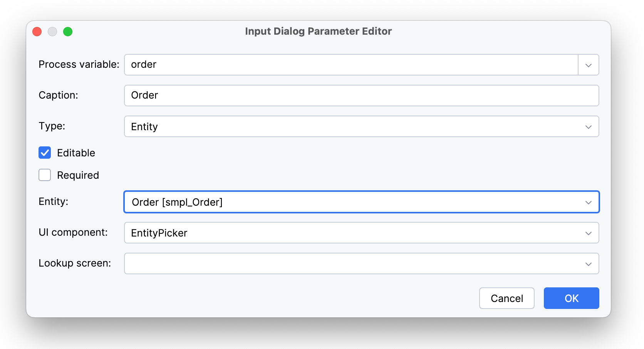644x349 pixels.
Task: Click the chevron in UI component field
Action: point(588,233)
